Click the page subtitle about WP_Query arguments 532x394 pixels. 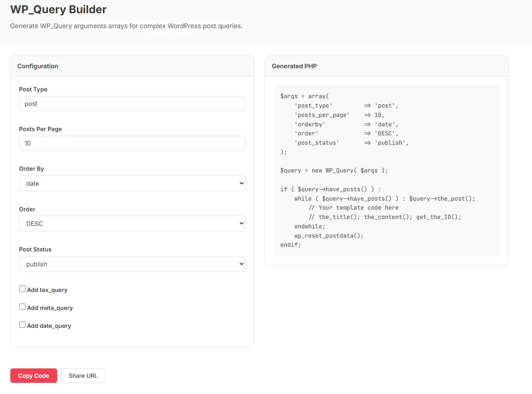pos(126,26)
